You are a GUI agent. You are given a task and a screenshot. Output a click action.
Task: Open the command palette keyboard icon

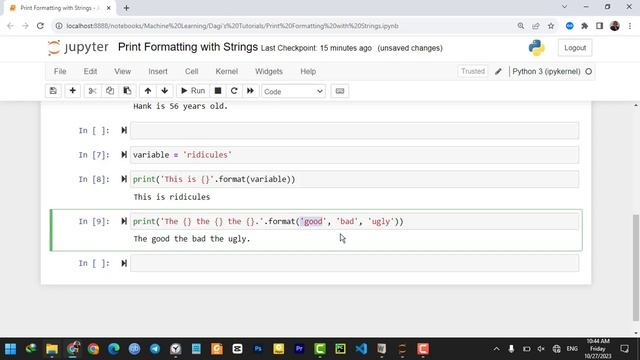click(x=340, y=91)
